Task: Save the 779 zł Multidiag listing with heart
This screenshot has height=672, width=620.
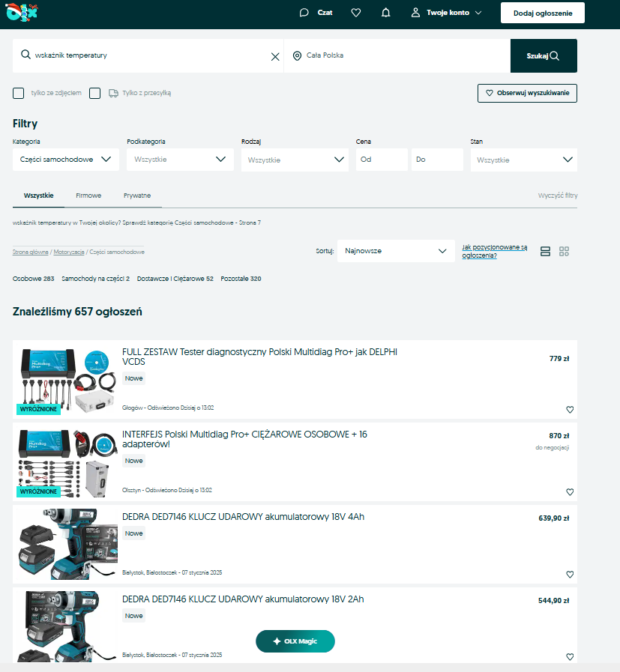Action: pos(570,410)
